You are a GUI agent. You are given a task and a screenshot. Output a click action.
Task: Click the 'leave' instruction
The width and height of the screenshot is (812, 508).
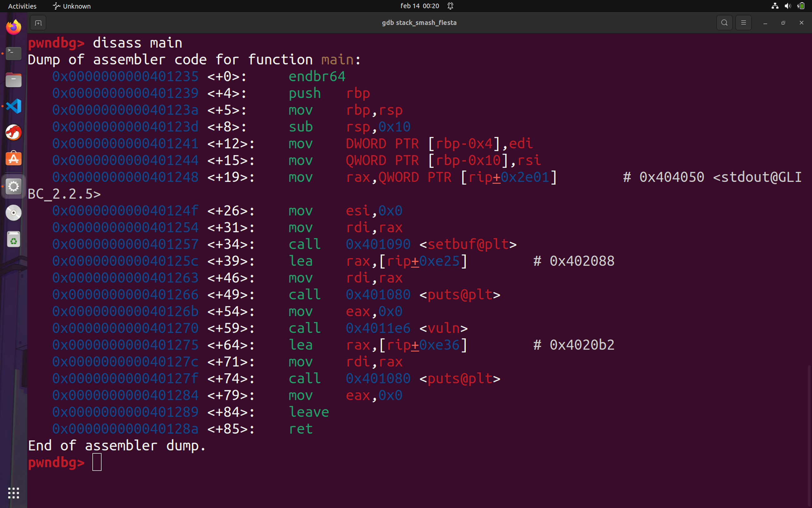309,412
